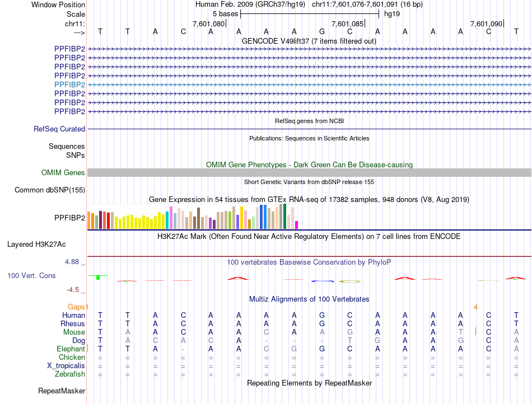The image size is (532, 404).
Task: Select the Dog alignment row label
Action: point(78,341)
